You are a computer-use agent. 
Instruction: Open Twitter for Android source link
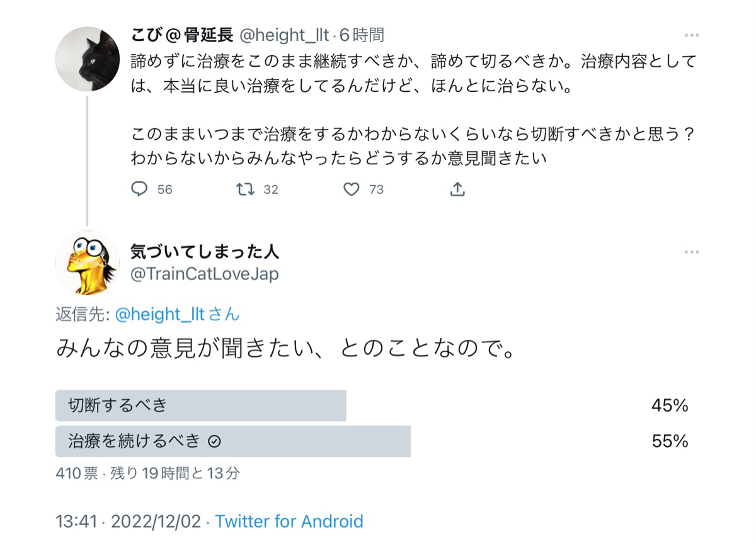(289, 521)
